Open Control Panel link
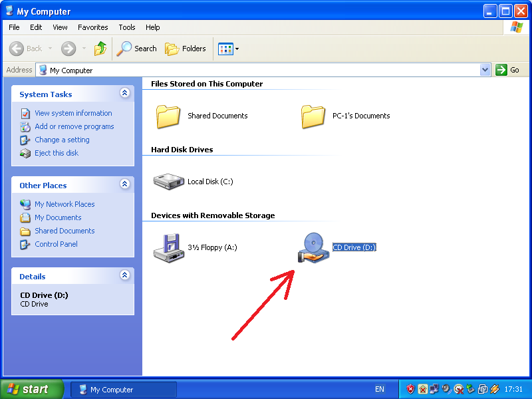 click(x=56, y=244)
